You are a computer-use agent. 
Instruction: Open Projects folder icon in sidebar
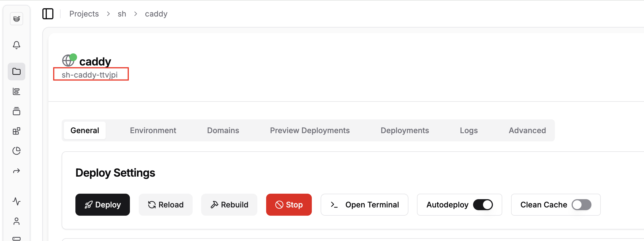click(x=17, y=72)
